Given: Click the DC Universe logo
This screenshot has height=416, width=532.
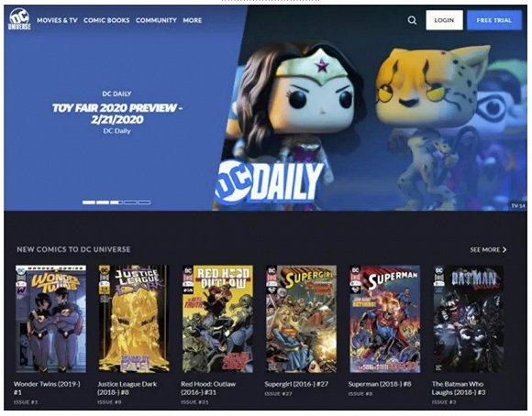Looking at the screenshot, I should tap(19, 19).
